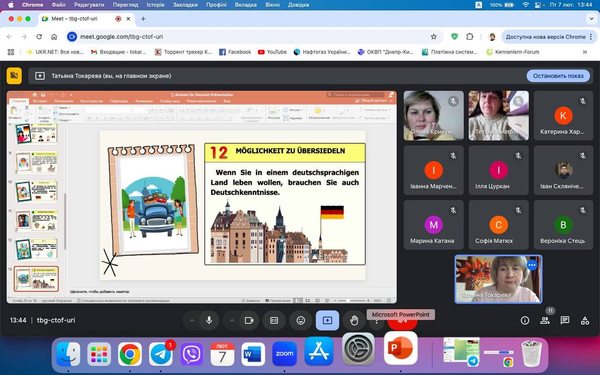Toggle captions in Meet control bar
Viewport: 600px width, 375px height.
pos(274,320)
